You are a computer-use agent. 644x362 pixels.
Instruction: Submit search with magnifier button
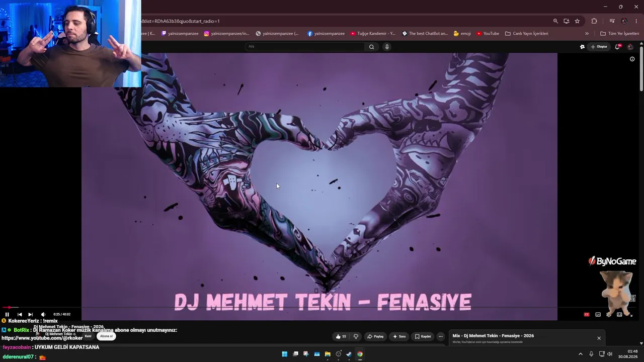[371, 47]
